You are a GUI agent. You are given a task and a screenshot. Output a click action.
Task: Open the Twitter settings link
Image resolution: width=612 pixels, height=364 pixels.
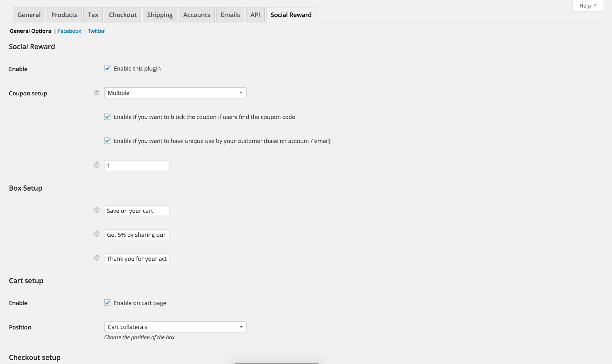(x=96, y=31)
